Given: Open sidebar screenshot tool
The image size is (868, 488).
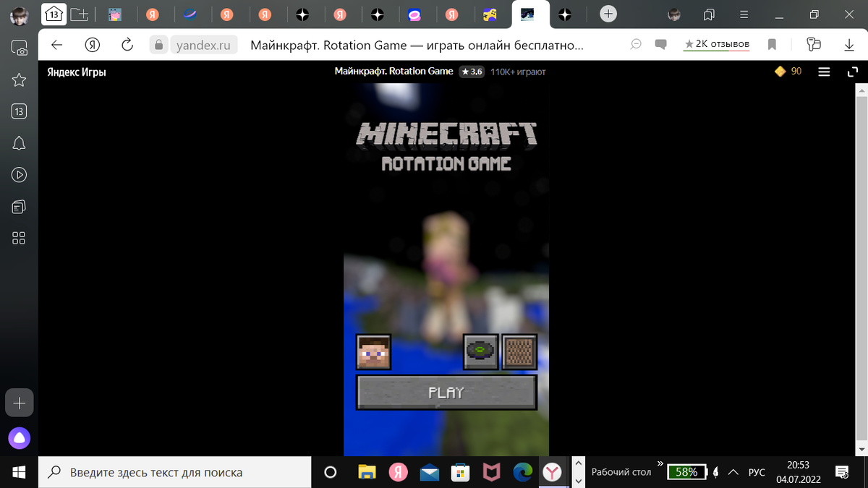Looking at the screenshot, I should (x=20, y=48).
